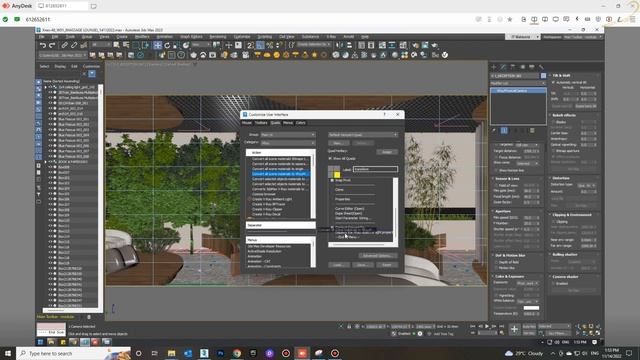
Task: Click Configure Modifier Sets icon
Action: [x=532, y=131]
